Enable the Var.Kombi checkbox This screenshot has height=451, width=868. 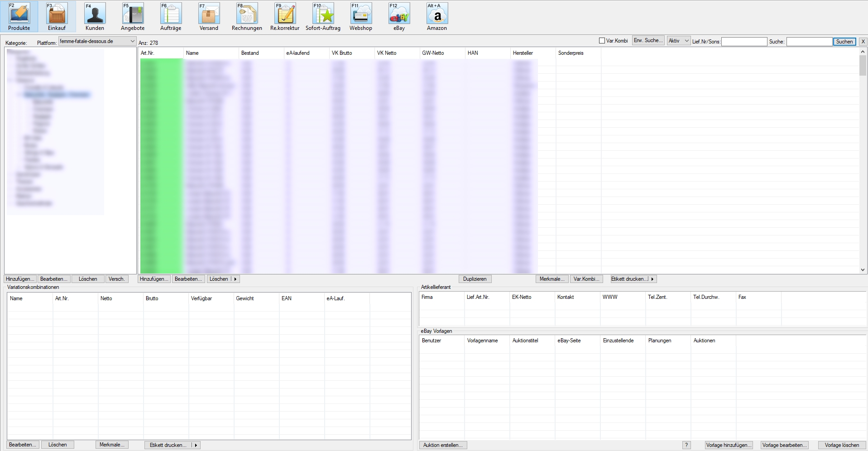point(602,41)
